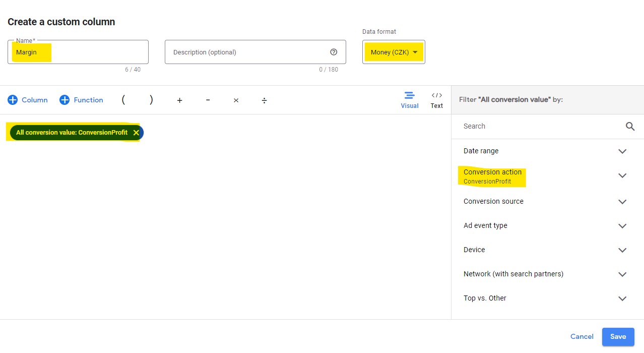644x353 pixels.
Task: Insert the minus subtraction operator
Action: tap(208, 100)
